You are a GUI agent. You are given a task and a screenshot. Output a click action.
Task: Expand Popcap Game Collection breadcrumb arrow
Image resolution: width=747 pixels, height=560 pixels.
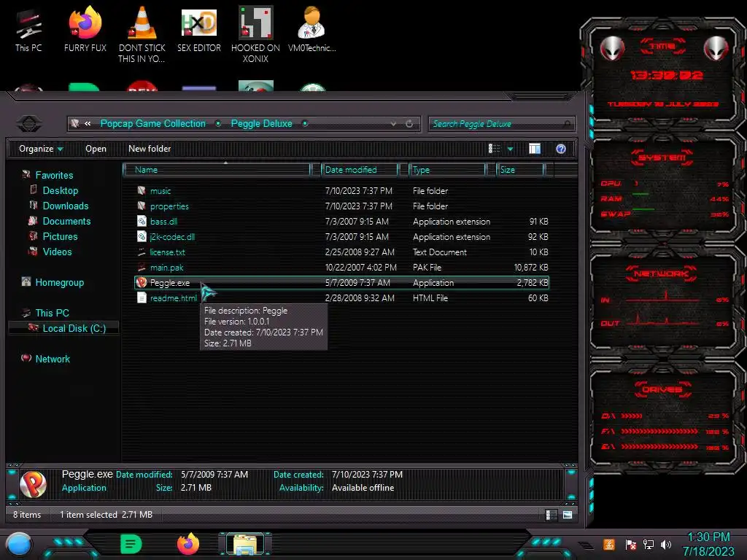[x=217, y=123]
